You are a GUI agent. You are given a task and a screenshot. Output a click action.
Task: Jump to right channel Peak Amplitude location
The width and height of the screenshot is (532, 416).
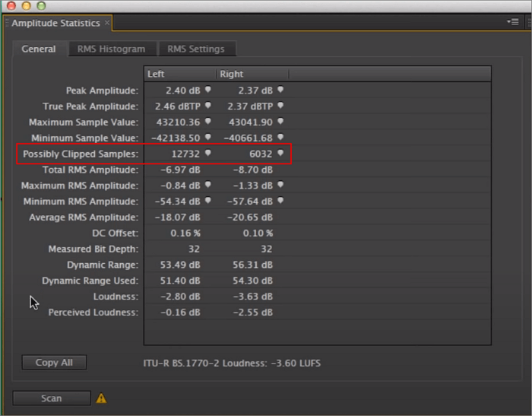[280, 90]
